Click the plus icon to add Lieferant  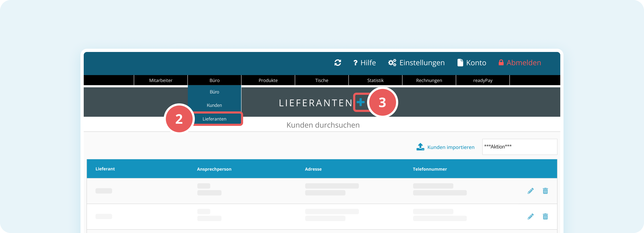pyautogui.click(x=361, y=102)
